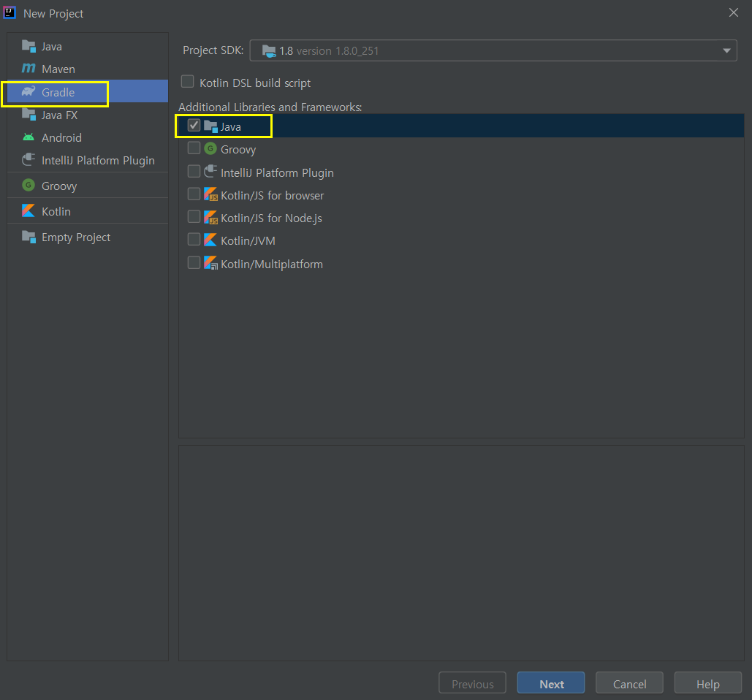Tick the Kotlin/JS for Node.js checkbox
Viewport: 752px width, 700px height.
click(x=194, y=217)
